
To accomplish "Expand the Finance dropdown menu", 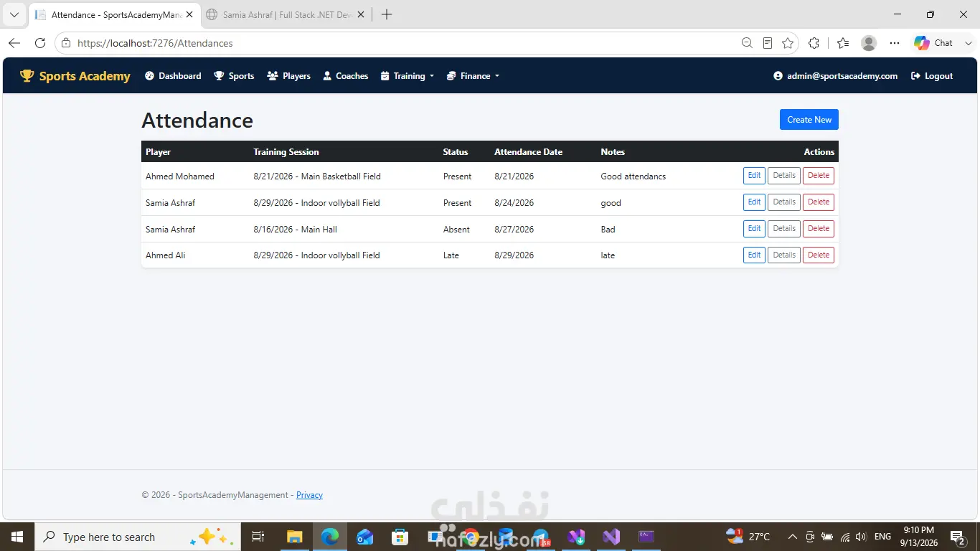I will tap(473, 76).
